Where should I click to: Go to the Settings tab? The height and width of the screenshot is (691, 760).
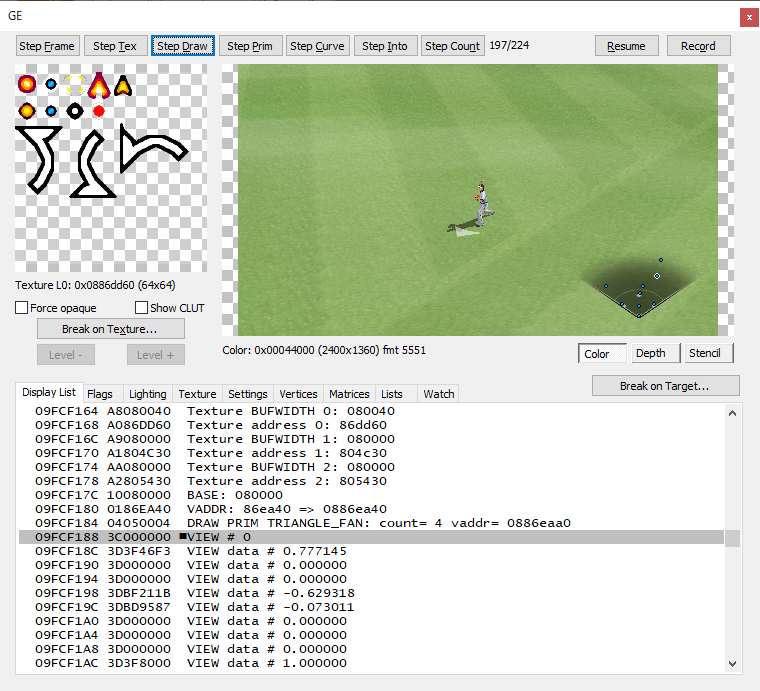point(248,394)
